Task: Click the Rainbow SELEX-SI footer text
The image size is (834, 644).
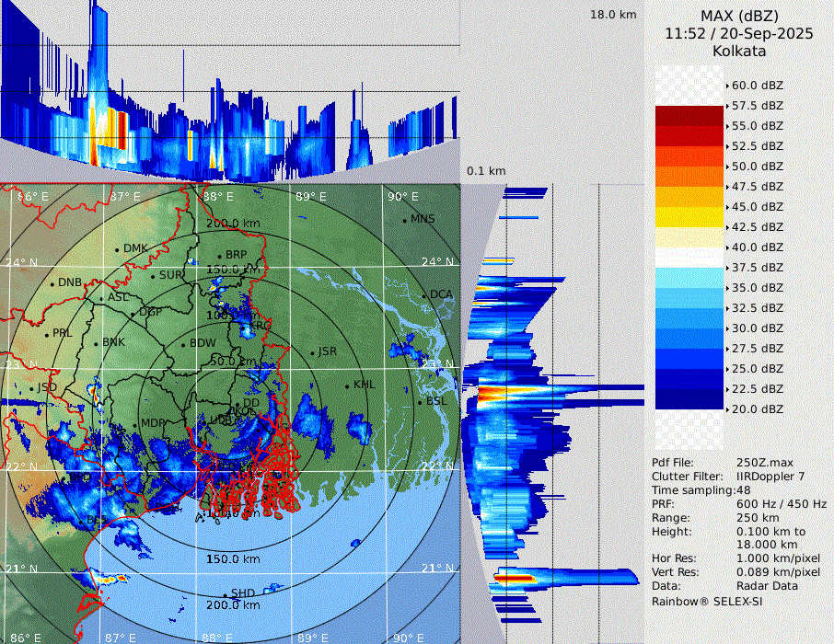Action: pyautogui.click(x=707, y=601)
